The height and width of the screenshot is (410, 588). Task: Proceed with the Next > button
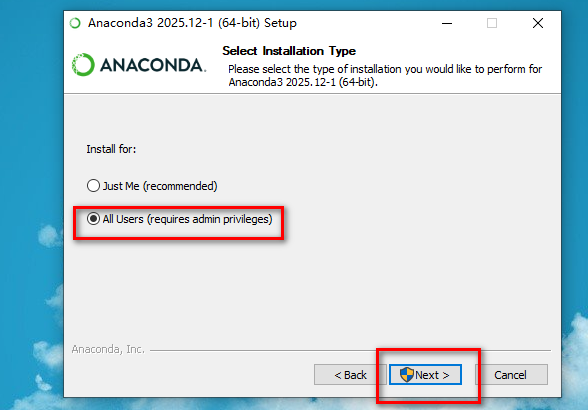pos(425,375)
